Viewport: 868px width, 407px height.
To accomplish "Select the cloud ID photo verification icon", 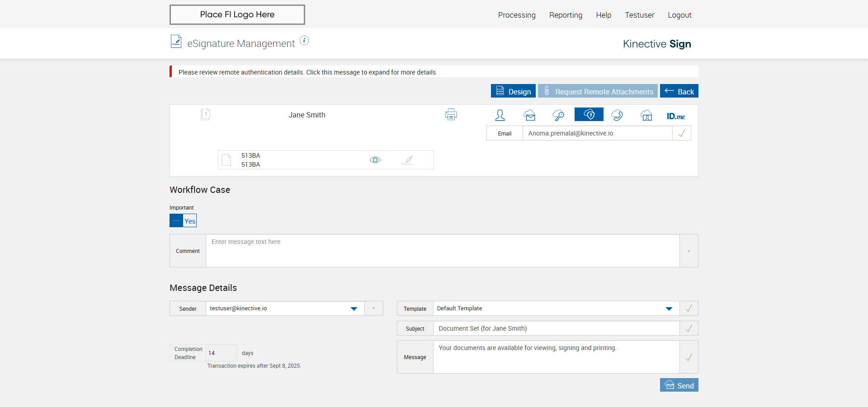I will (646, 115).
